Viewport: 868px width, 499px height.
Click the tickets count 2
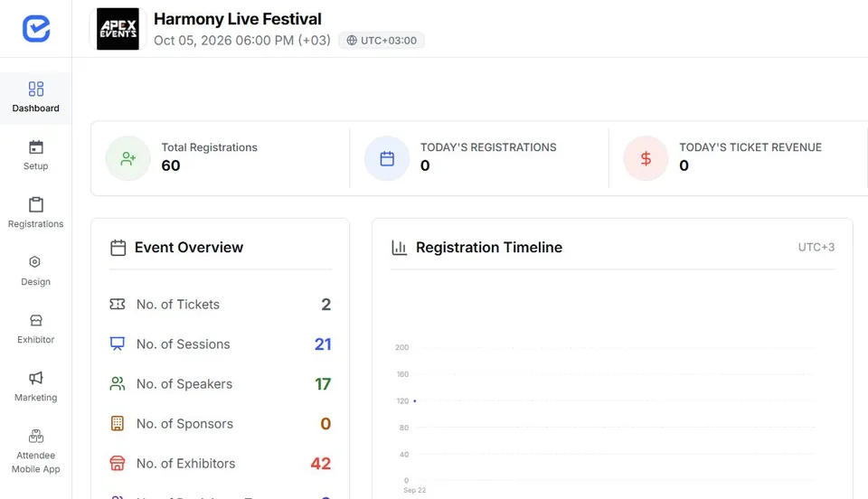click(326, 305)
